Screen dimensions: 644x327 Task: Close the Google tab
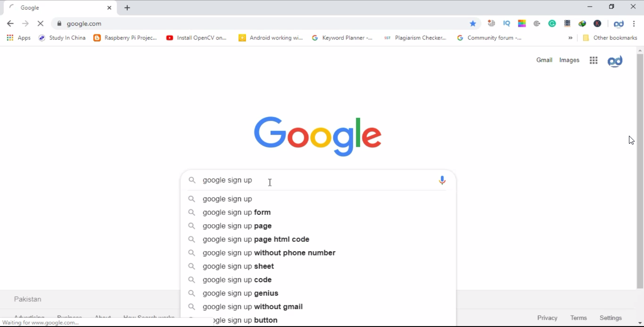tap(109, 8)
